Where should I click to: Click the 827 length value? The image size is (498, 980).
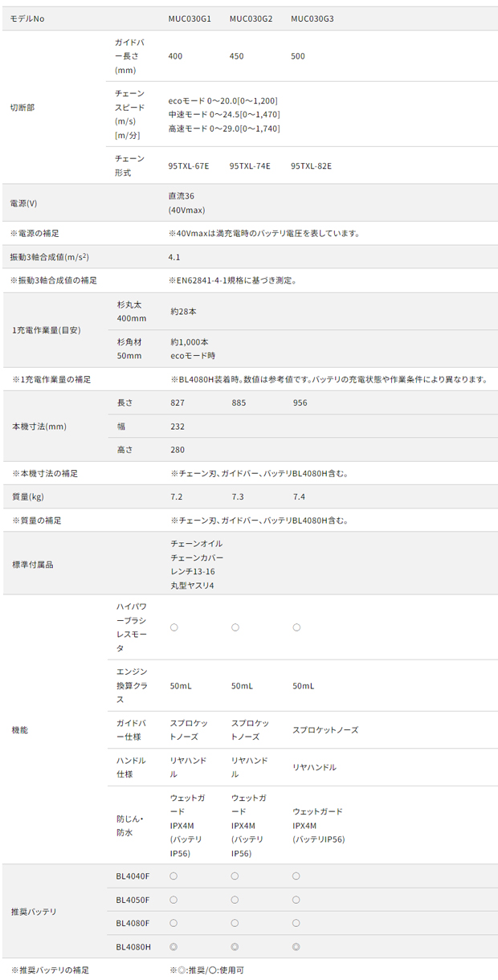[178, 402]
